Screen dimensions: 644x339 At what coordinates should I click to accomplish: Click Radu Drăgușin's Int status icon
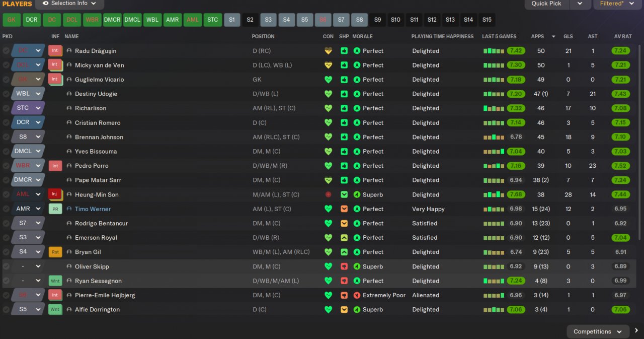pyautogui.click(x=55, y=51)
